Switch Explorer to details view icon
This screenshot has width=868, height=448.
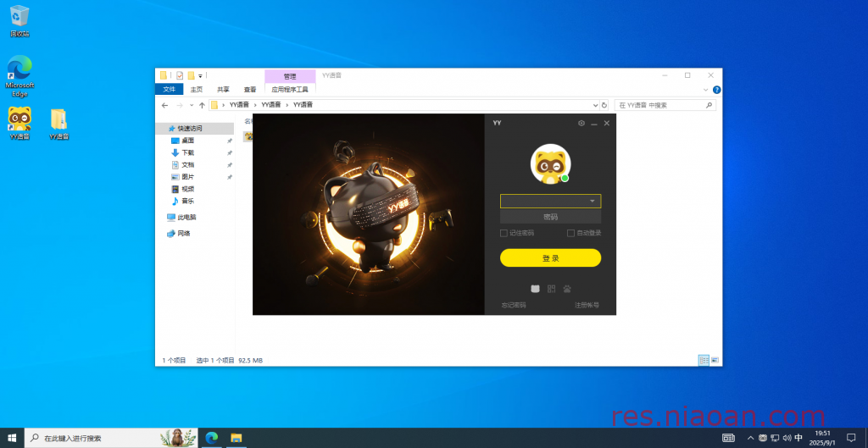pyautogui.click(x=704, y=360)
